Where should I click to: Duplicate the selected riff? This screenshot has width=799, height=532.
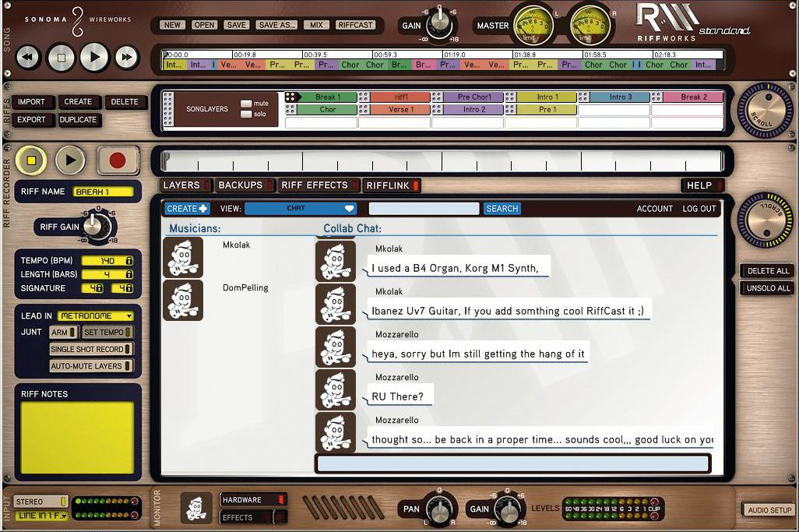tap(78, 120)
